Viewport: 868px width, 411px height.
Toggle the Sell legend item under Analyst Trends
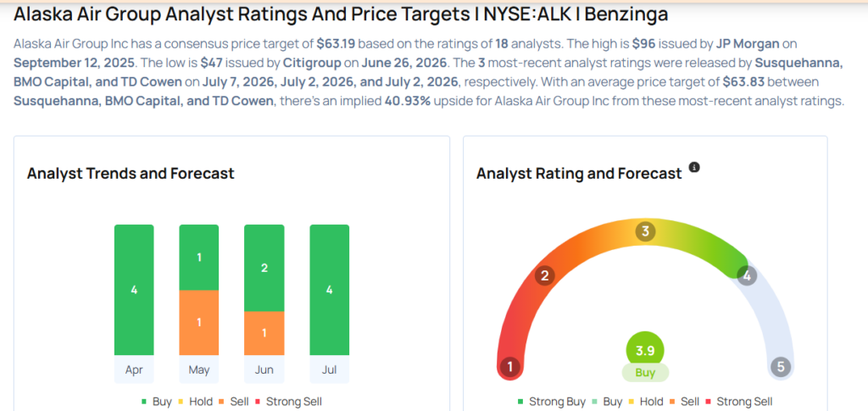tap(234, 402)
